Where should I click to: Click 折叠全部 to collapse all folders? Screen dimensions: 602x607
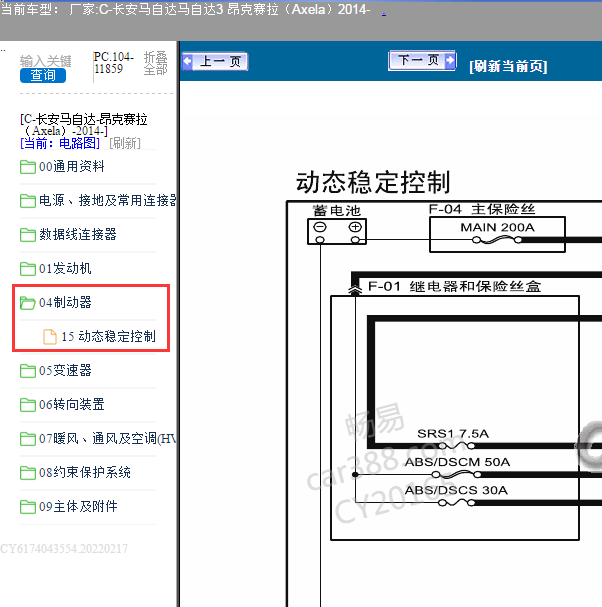tap(156, 63)
